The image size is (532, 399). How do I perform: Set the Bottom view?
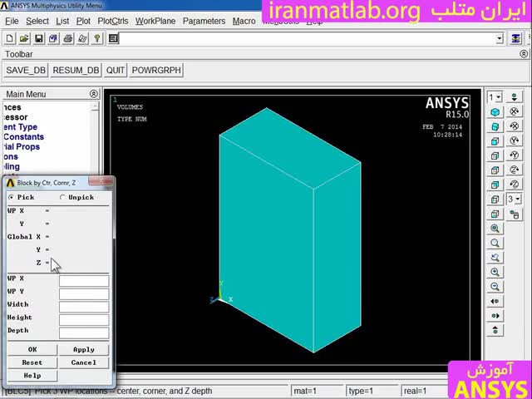[x=495, y=214]
